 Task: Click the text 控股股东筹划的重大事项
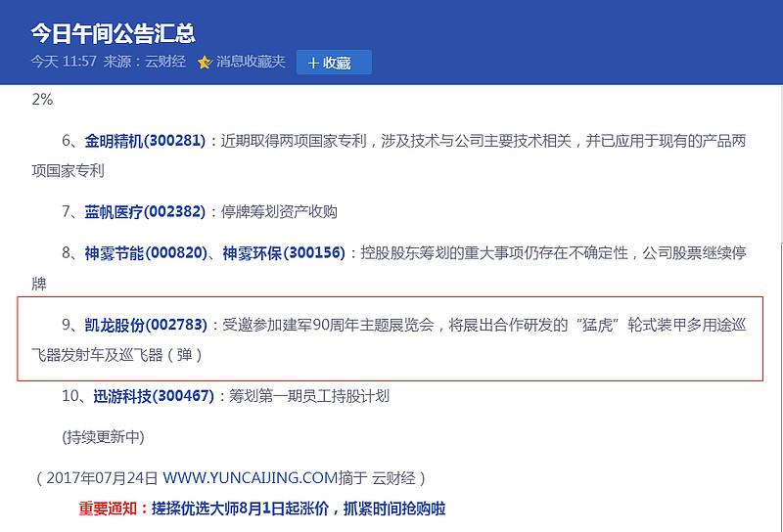pos(441,253)
